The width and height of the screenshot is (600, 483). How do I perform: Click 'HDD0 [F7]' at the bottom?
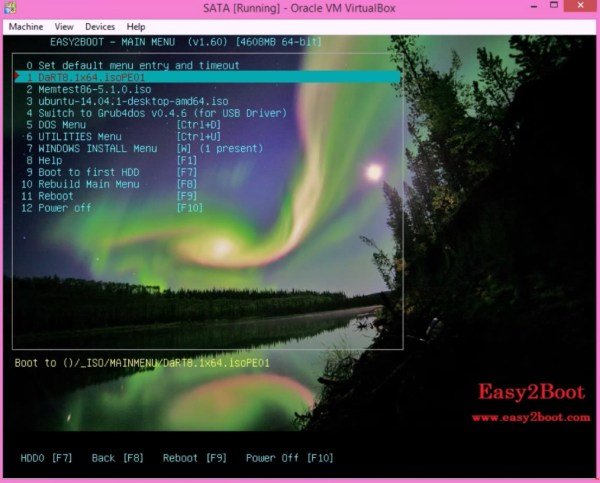point(46,458)
